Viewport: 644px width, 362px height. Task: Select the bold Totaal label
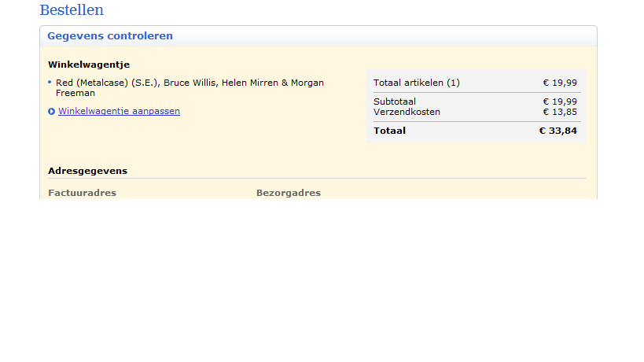pyautogui.click(x=389, y=131)
